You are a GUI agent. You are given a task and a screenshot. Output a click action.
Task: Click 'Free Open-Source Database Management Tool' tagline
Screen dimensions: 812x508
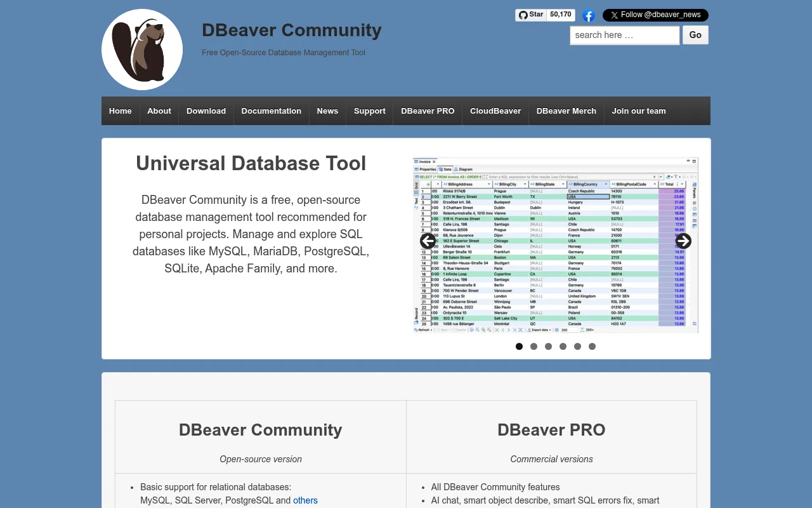point(284,53)
